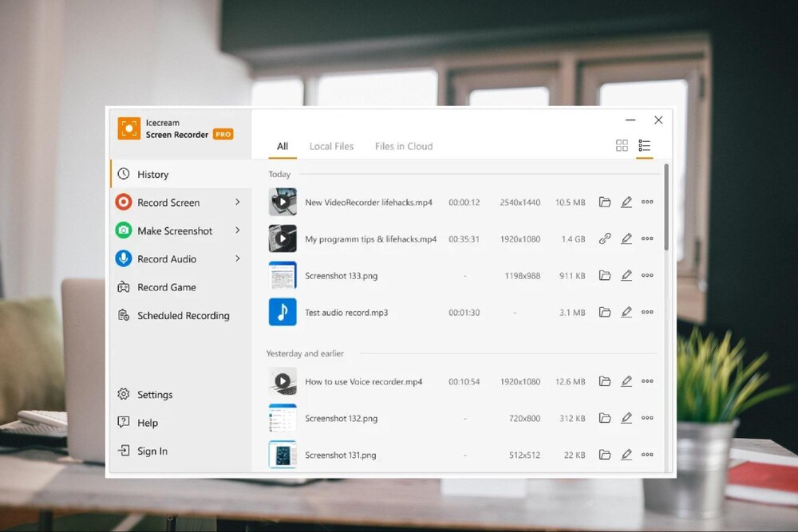798x532 pixels.
Task: Edit Screenshot 133.png with pencil icon
Action: pyautogui.click(x=626, y=275)
